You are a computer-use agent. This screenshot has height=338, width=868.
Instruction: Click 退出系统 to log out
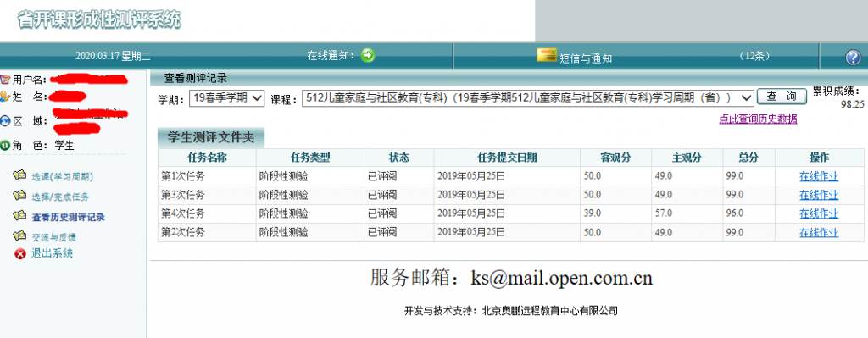[52, 254]
